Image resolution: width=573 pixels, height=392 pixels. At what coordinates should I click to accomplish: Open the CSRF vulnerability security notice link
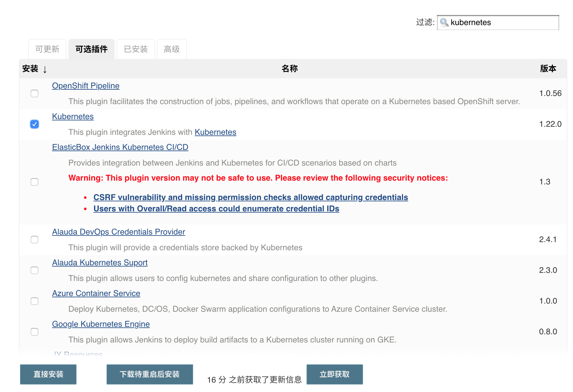click(x=250, y=197)
